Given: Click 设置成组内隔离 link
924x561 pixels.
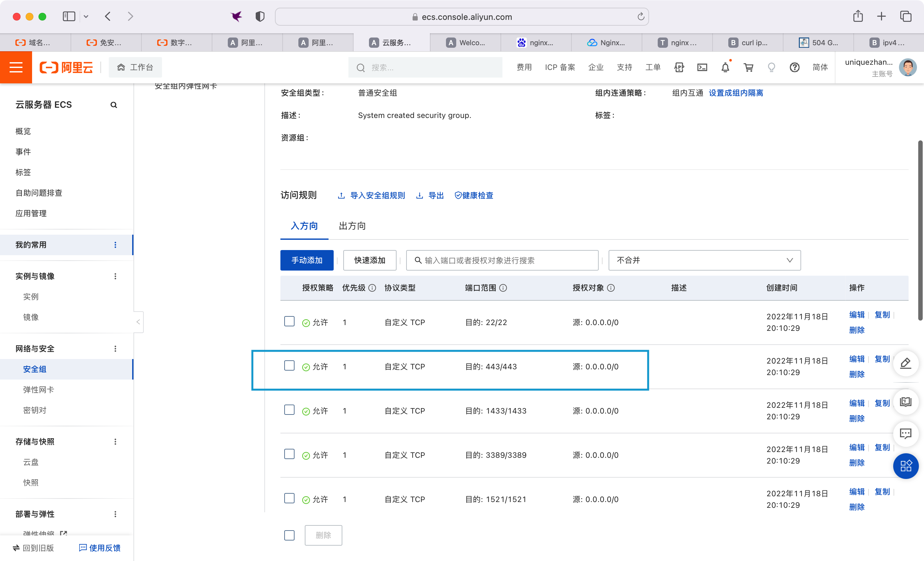Looking at the screenshot, I should pos(736,93).
